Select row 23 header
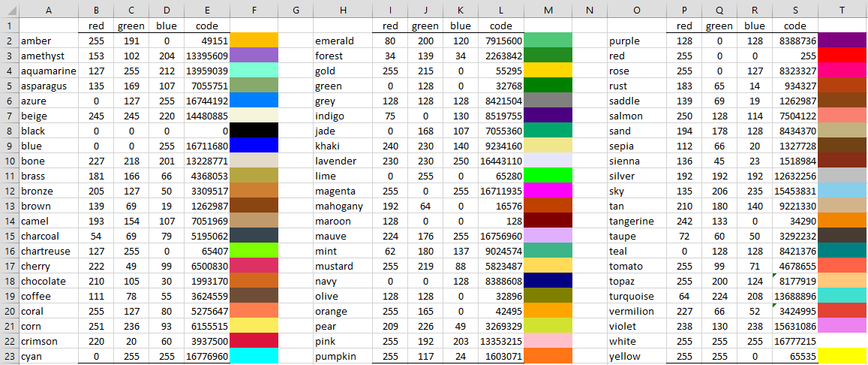Viewport: 868px width, 365px height. coord(10,356)
